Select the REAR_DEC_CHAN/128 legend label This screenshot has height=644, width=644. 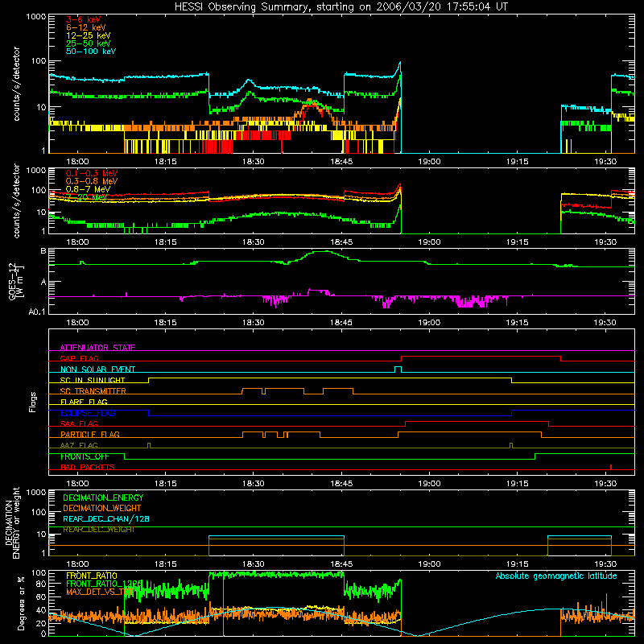[x=106, y=518]
